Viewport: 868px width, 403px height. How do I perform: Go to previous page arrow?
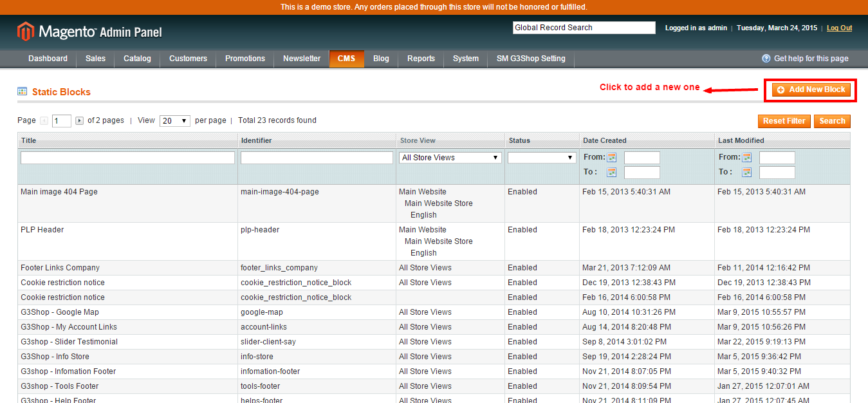[44, 121]
